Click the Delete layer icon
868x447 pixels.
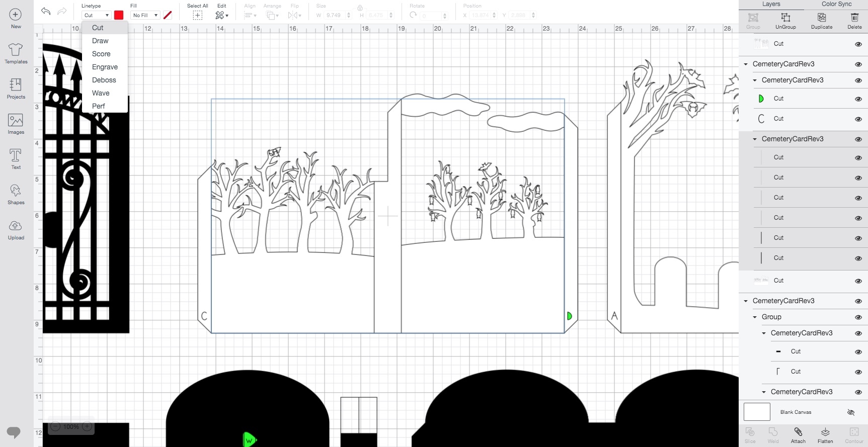coord(854,18)
